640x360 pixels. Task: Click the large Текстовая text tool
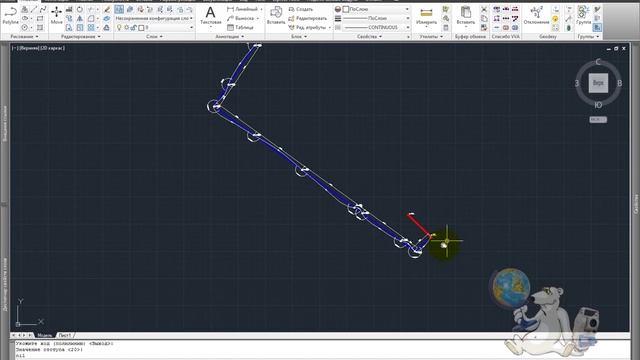pos(211,16)
